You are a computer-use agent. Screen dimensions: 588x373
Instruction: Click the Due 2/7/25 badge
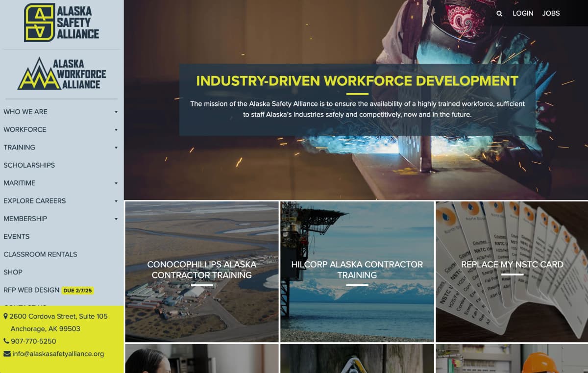[78, 290]
